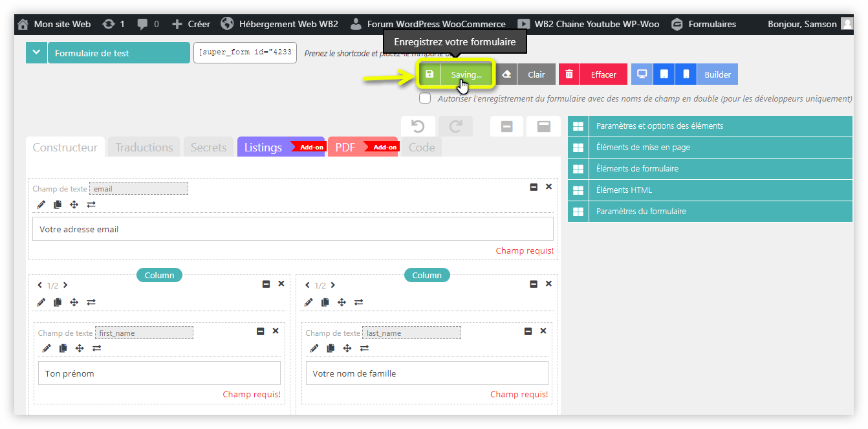Viewport: 868px width, 429px height.
Task: Switch to mobile phone preview icon
Action: (686, 74)
